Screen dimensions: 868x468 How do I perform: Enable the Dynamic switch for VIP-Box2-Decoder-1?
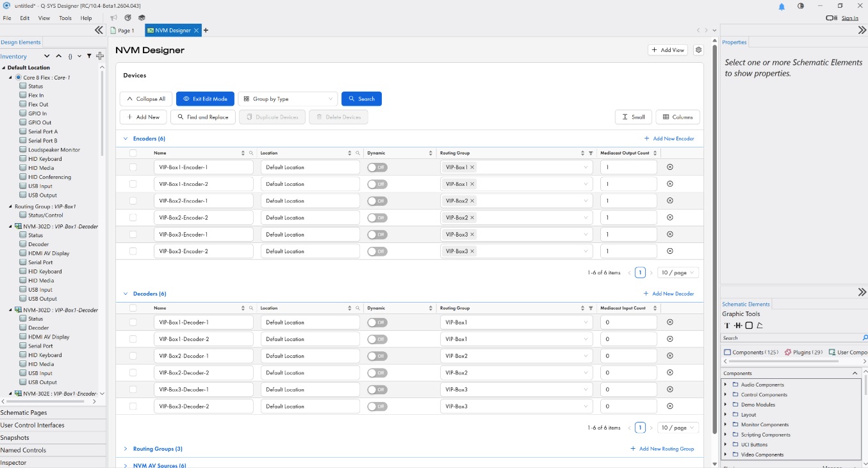(377, 356)
